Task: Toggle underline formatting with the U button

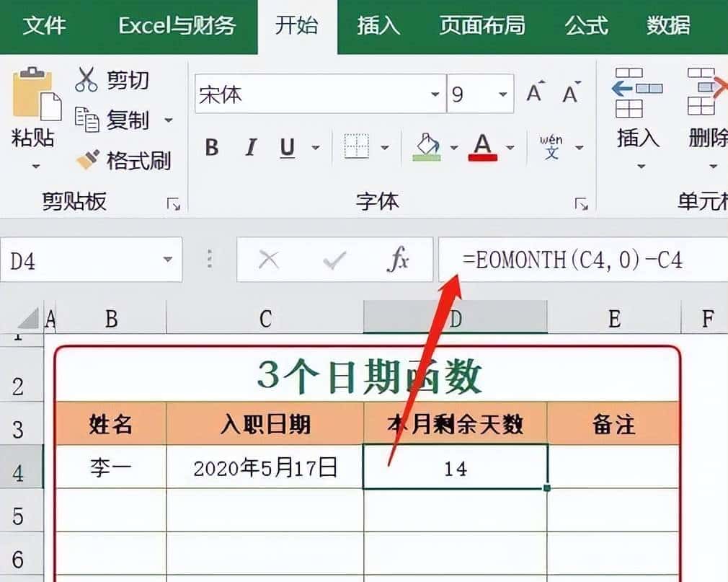Action: point(287,148)
